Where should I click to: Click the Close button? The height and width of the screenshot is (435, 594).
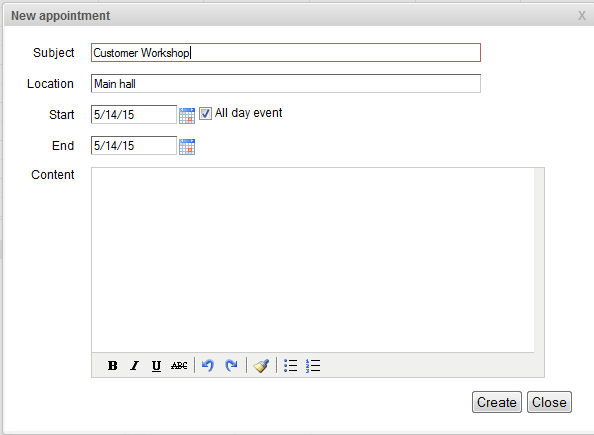click(x=549, y=402)
